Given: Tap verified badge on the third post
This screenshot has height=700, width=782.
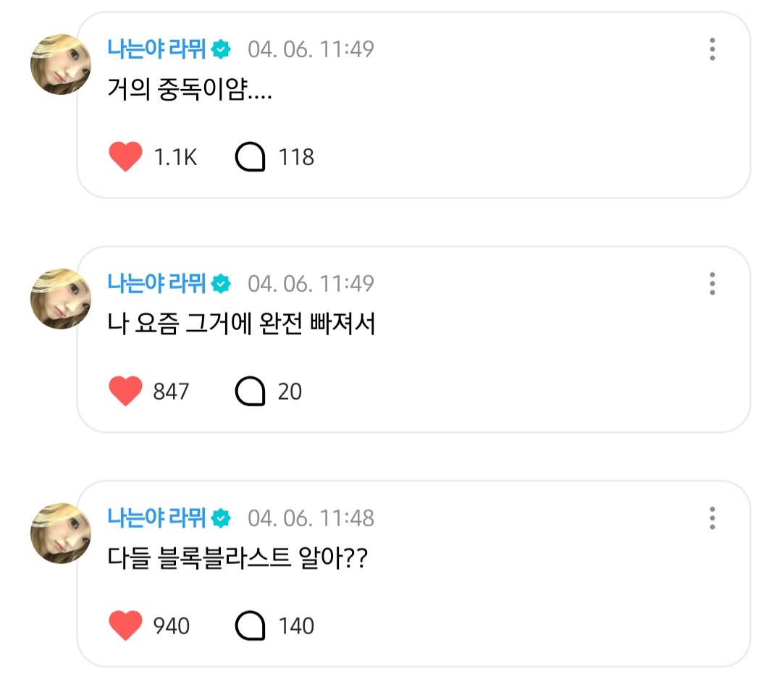Looking at the screenshot, I should tap(221, 518).
